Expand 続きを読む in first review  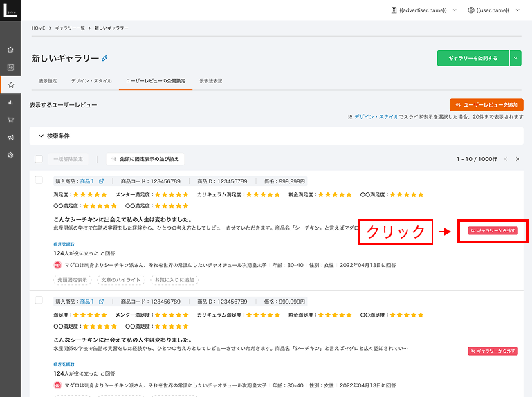(x=64, y=244)
